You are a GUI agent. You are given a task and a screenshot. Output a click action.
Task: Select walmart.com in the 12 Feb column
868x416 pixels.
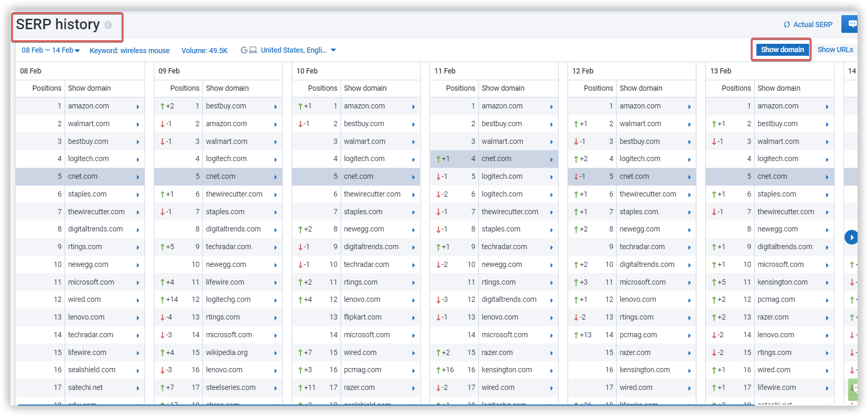pyautogui.click(x=640, y=124)
